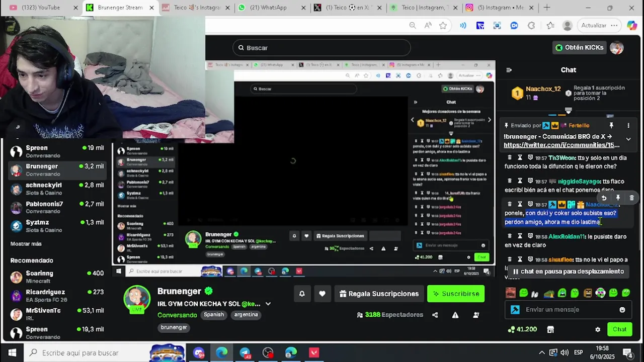This screenshot has width=644, height=362.
Task: Switch to the Instagram Me browser tab
Action: click(x=499, y=8)
